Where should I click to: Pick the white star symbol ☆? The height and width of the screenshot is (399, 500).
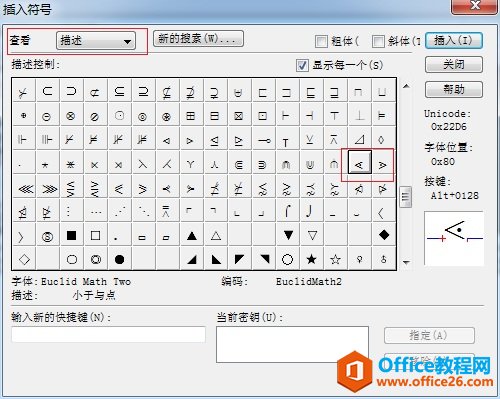(335, 259)
